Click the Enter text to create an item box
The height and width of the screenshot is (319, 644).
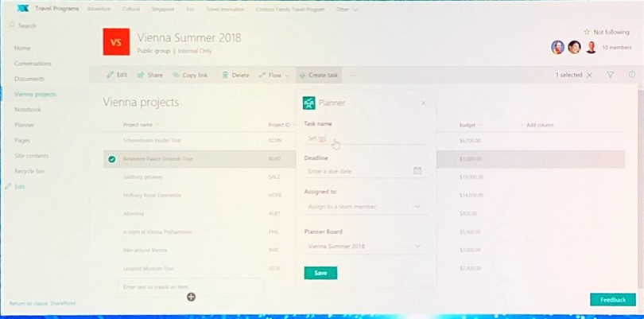pyautogui.click(x=191, y=287)
